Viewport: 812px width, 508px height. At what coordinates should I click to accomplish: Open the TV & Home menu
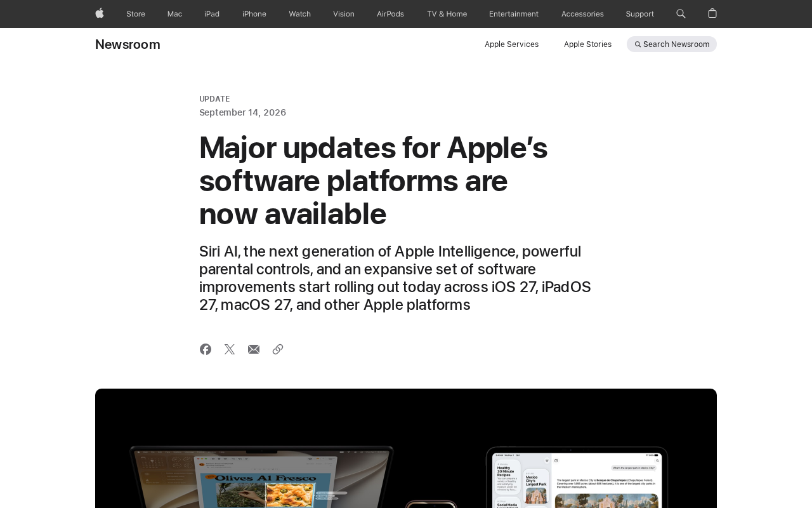click(x=447, y=14)
